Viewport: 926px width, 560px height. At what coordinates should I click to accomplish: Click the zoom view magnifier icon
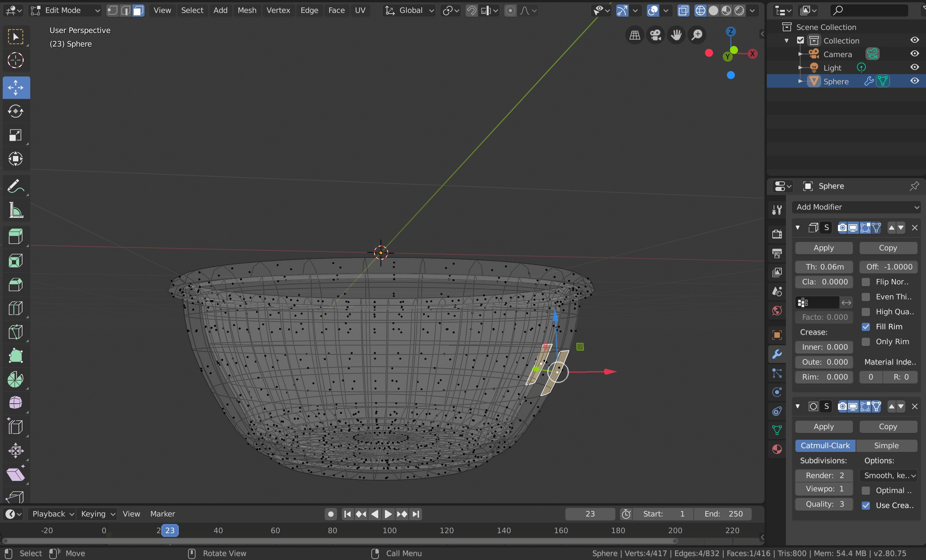click(x=697, y=35)
